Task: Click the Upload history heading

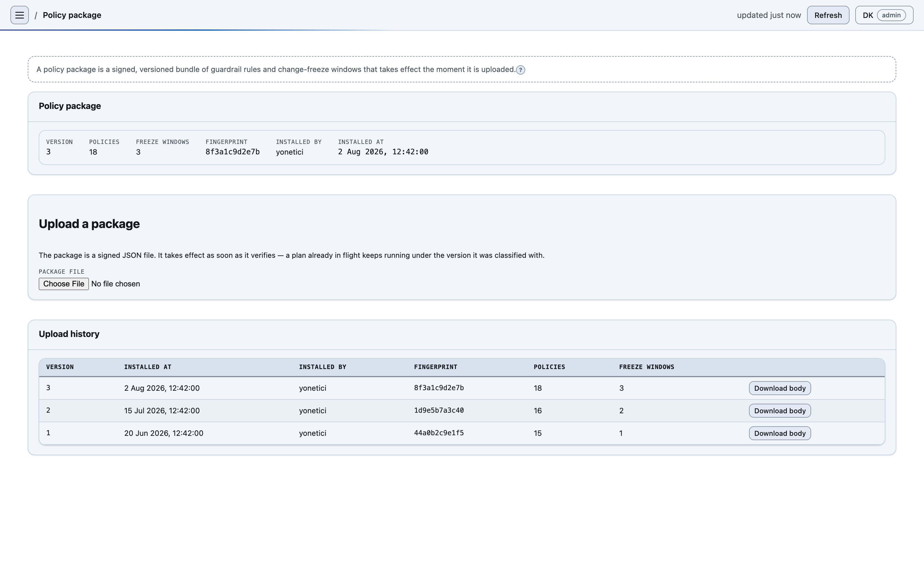Action: point(69,334)
